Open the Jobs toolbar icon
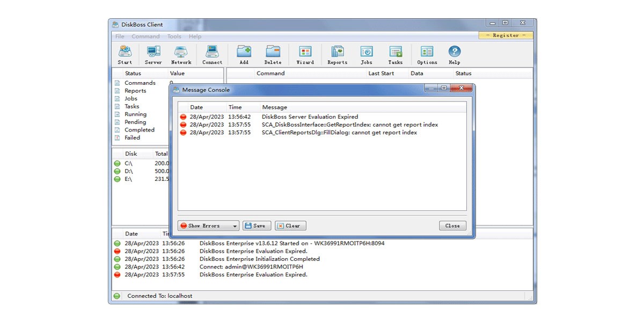The height and width of the screenshot is (322, 644). click(x=367, y=55)
